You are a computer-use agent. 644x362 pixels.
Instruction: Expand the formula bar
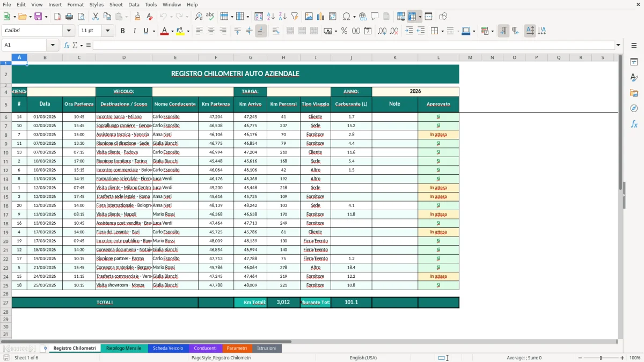tap(618, 45)
